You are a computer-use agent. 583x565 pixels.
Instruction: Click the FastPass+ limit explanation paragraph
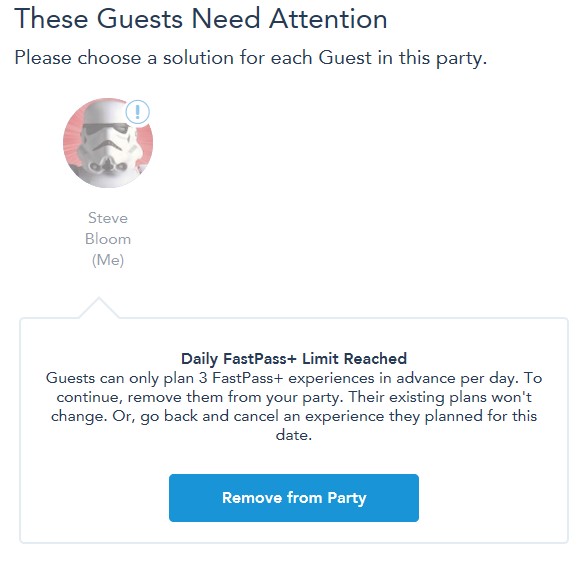(294, 406)
